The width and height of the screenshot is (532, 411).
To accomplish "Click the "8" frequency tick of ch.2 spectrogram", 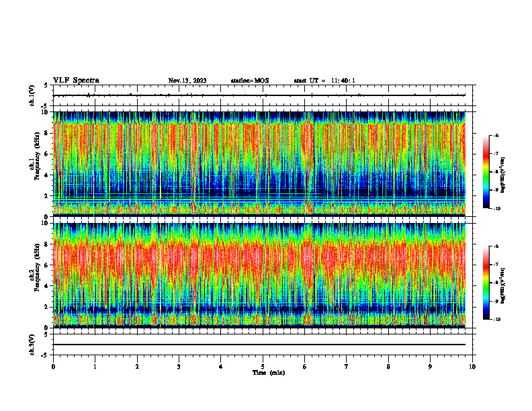I will pyautogui.click(x=47, y=244).
